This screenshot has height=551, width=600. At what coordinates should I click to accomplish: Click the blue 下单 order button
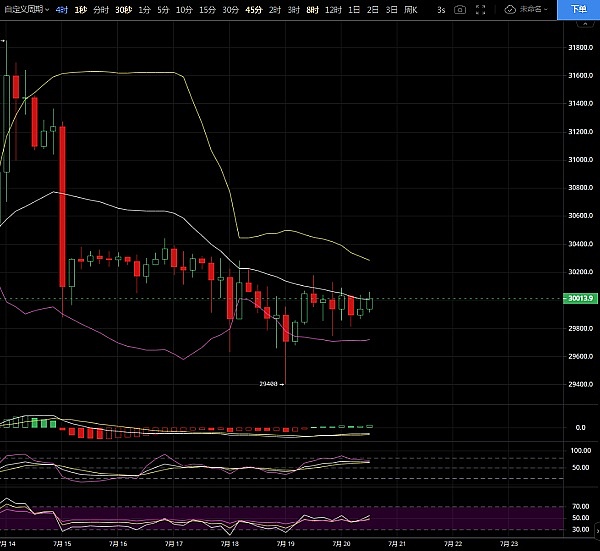(x=579, y=9)
